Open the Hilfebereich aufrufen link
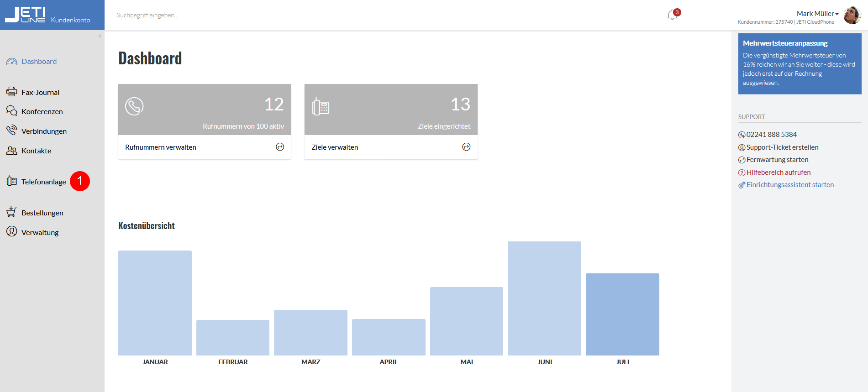This screenshot has height=392, width=868. click(778, 172)
